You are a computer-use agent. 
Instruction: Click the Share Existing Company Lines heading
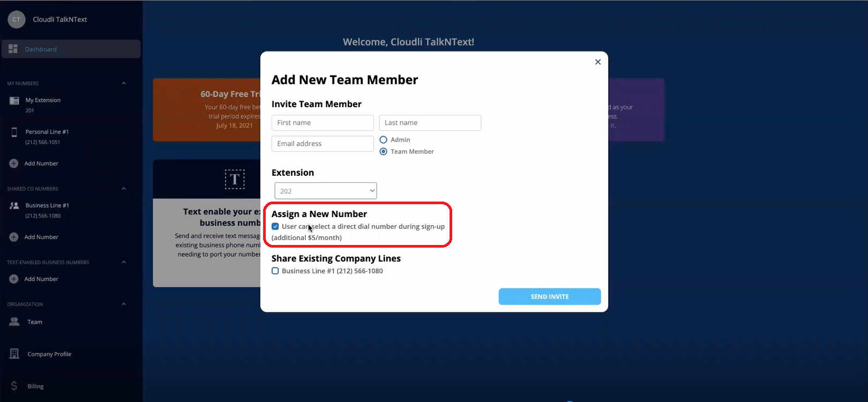pyautogui.click(x=336, y=258)
